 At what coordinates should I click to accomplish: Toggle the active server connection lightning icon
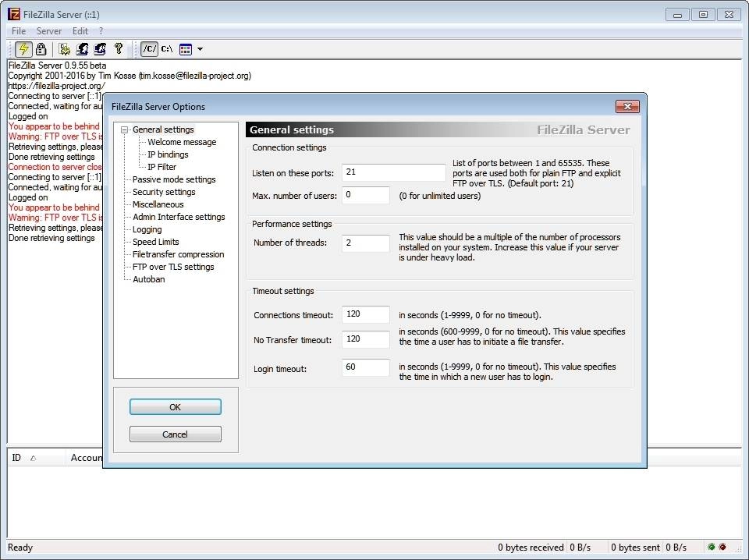pos(23,48)
